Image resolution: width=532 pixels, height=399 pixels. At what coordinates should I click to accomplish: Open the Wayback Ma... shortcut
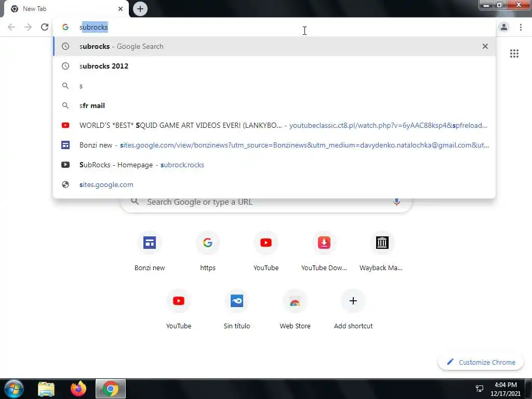[382, 251]
